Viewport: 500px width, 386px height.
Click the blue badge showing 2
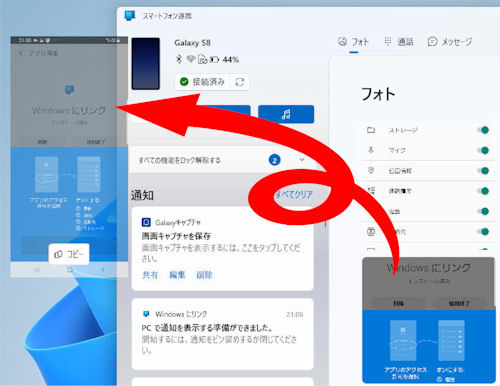click(x=275, y=160)
